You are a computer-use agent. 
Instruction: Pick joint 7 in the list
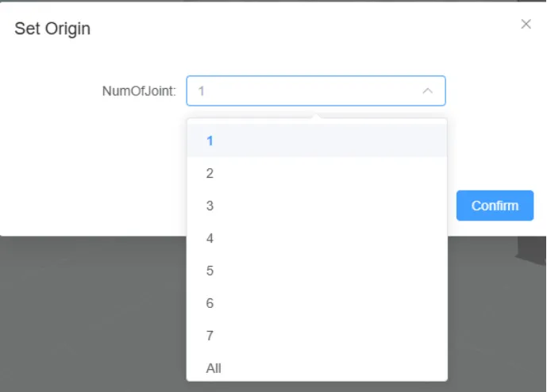pyautogui.click(x=210, y=336)
